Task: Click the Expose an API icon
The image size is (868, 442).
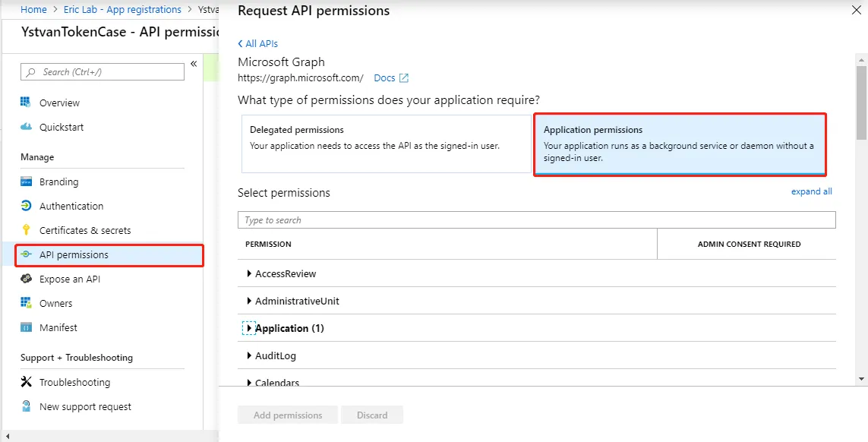Action: [26, 279]
